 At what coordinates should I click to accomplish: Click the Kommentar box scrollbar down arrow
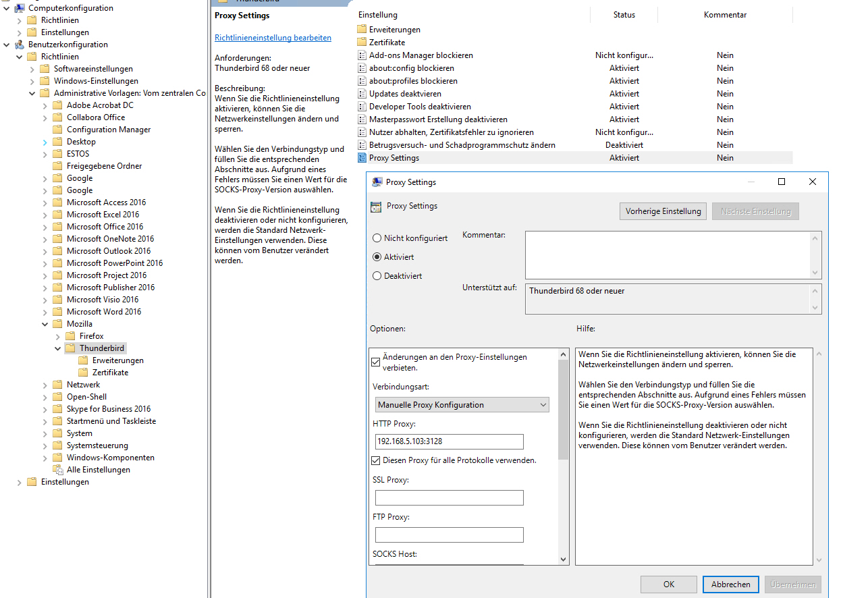coord(817,273)
